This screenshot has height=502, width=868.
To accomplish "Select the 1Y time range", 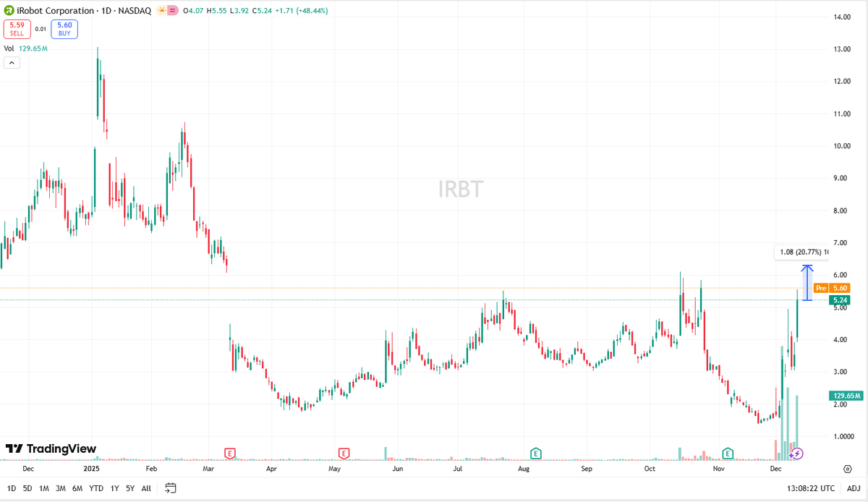I will click(x=114, y=488).
